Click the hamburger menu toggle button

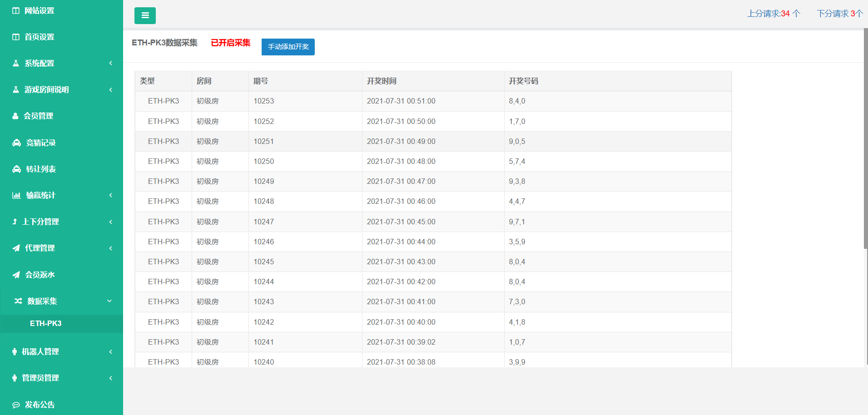(x=145, y=15)
